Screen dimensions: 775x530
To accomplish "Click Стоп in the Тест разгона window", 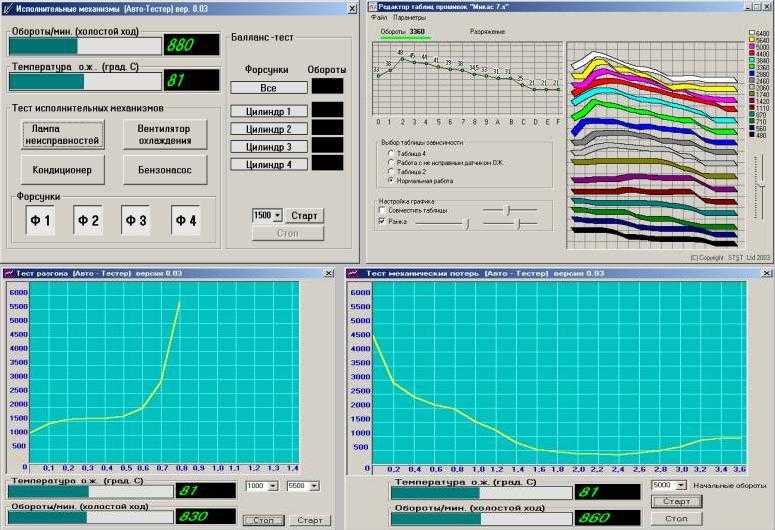I will [x=263, y=521].
